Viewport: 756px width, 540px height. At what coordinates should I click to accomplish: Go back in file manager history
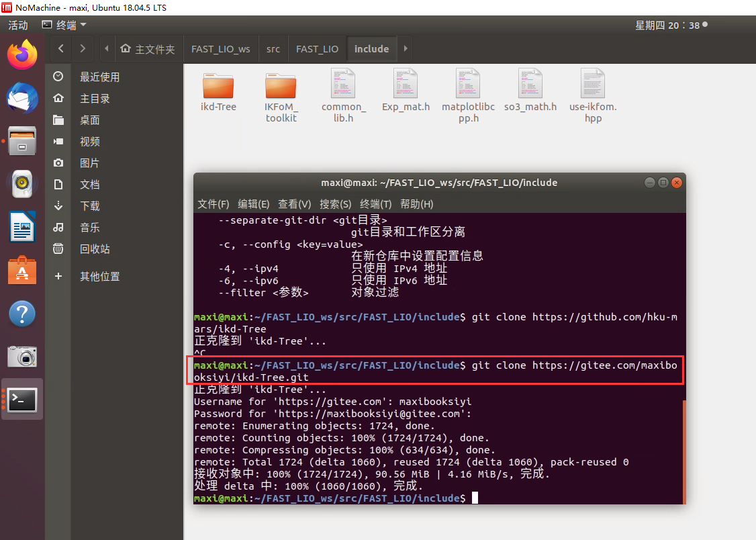coord(60,48)
